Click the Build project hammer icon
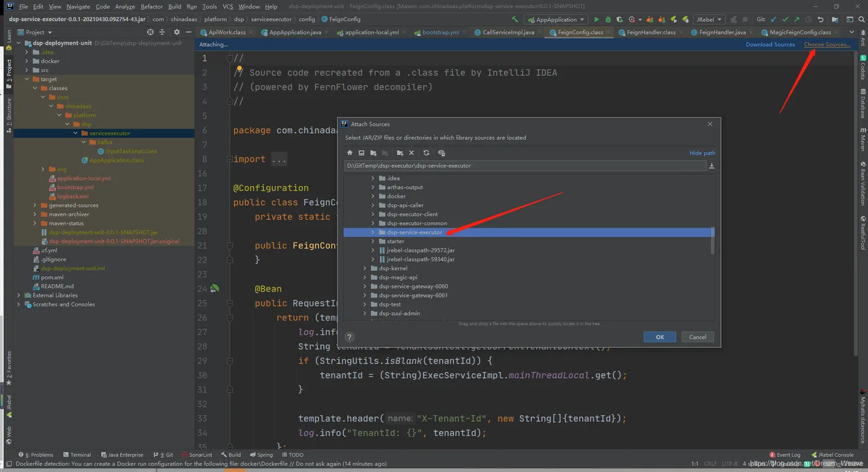This screenshot has width=868, height=472. pyautogui.click(x=514, y=19)
